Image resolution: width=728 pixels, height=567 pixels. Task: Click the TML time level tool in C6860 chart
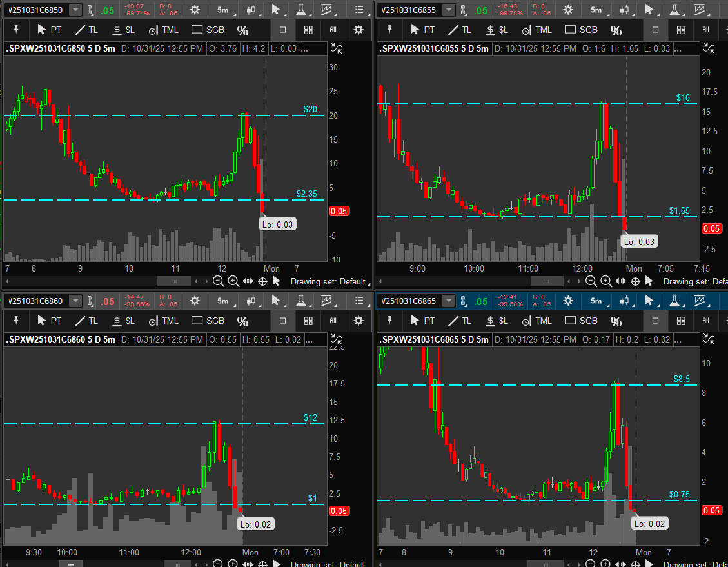[x=164, y=321]
